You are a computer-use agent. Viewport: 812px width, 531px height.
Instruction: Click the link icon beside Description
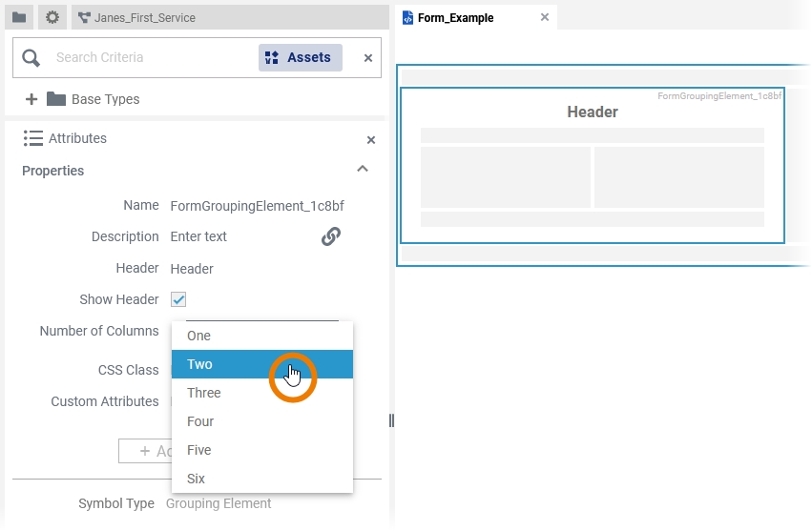[331, 236]
